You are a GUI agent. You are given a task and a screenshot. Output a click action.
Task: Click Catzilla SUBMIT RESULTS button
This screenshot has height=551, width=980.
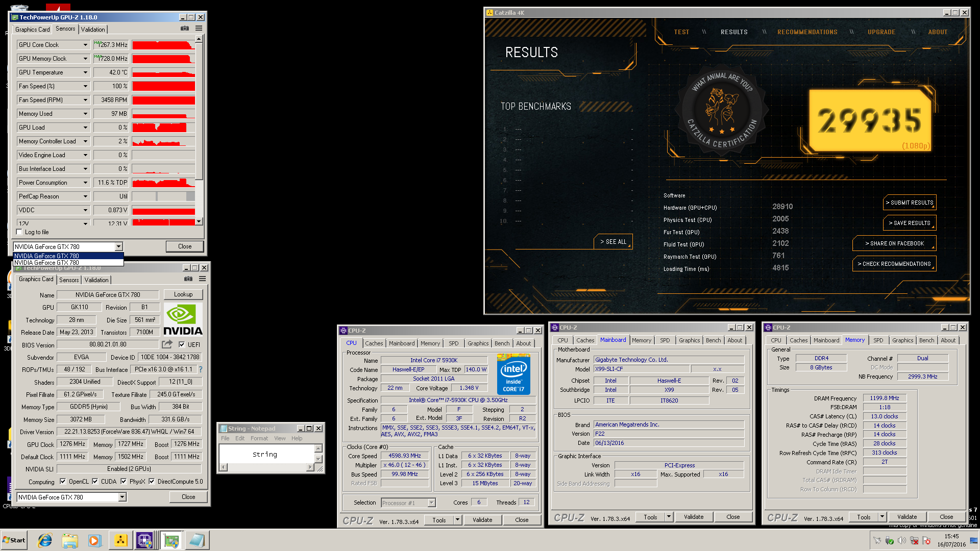(x=910, y=203)
